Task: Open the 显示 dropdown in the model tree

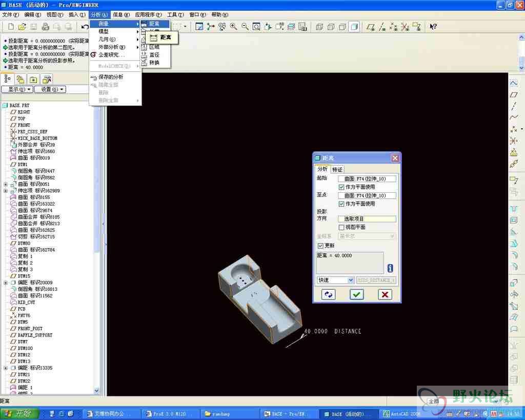Action: (x=17, y=89)
